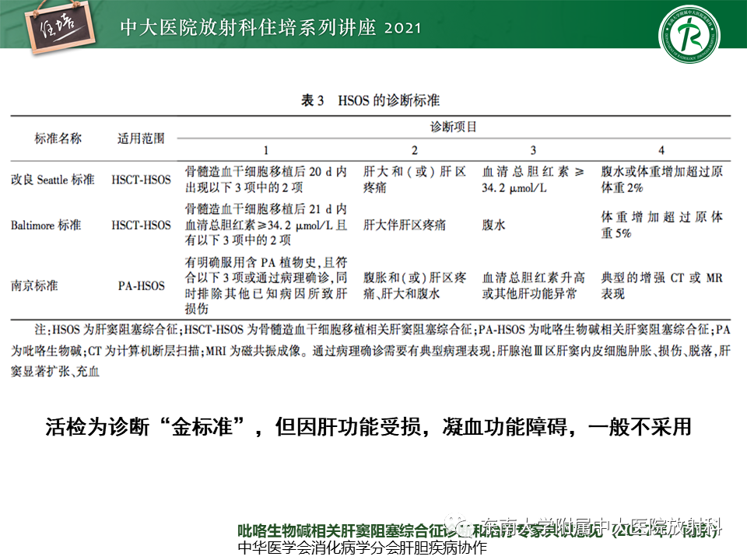The image size is (747, 560).
Task: Click the cell 肝大伴肝区疼痛
Action: click(405, 225)
